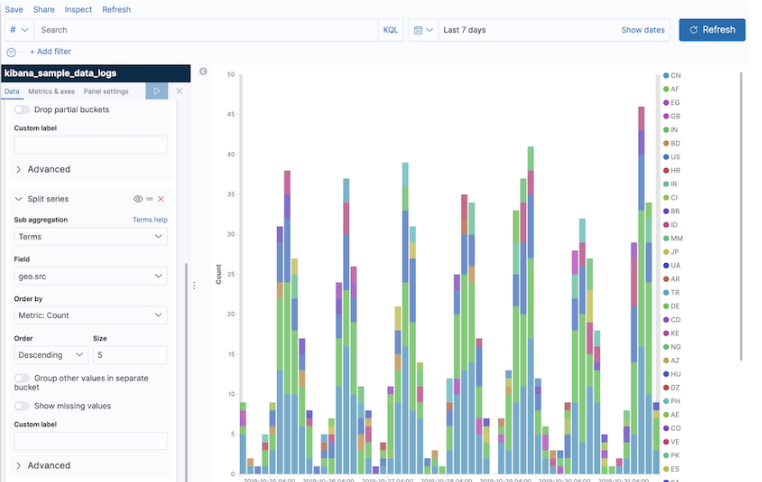Click the BD legend color dot
This screenshot has width=762, height=482.
666,143
